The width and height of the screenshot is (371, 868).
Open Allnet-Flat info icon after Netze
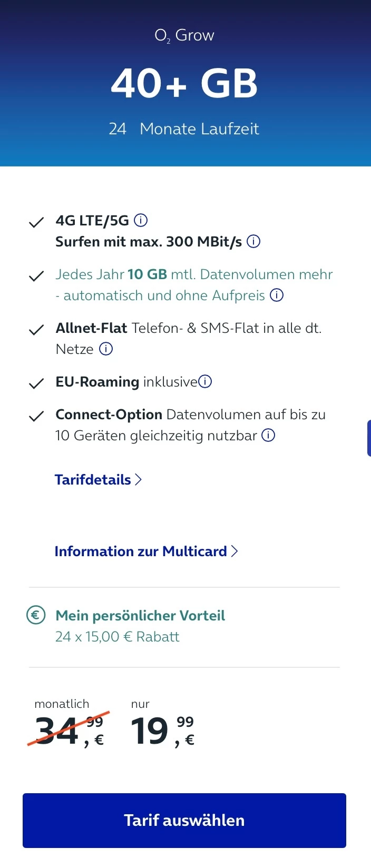tap(106, 349)
